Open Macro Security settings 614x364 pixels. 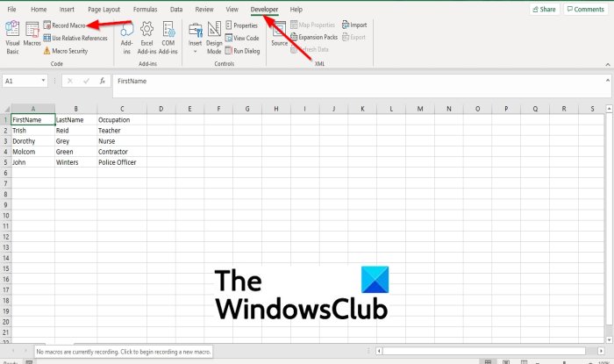(66, 51)
